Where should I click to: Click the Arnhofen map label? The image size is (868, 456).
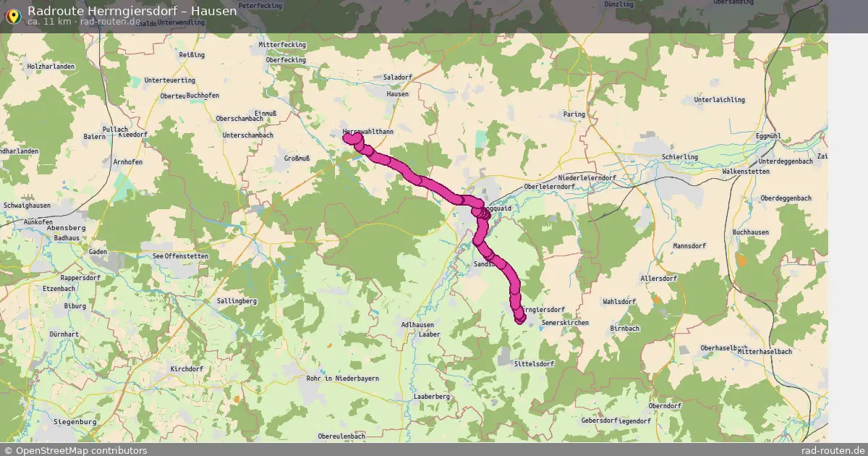coord(127,162)
